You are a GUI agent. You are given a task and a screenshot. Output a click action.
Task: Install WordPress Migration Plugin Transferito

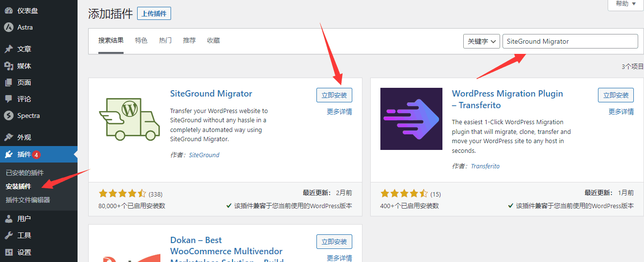(x=616, y=95)
